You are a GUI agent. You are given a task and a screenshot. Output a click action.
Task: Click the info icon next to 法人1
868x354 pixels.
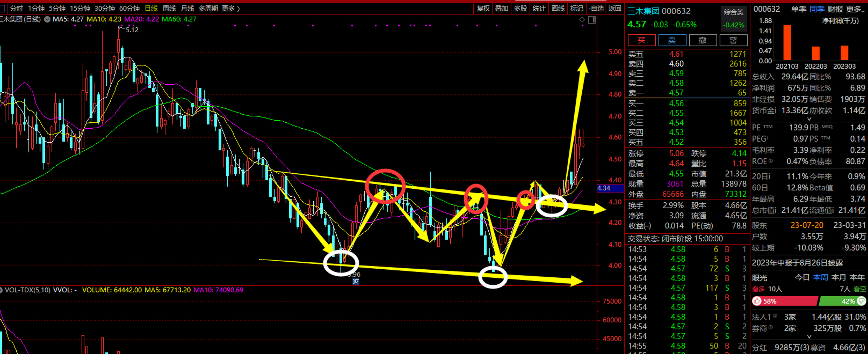(x=775, y=316)
